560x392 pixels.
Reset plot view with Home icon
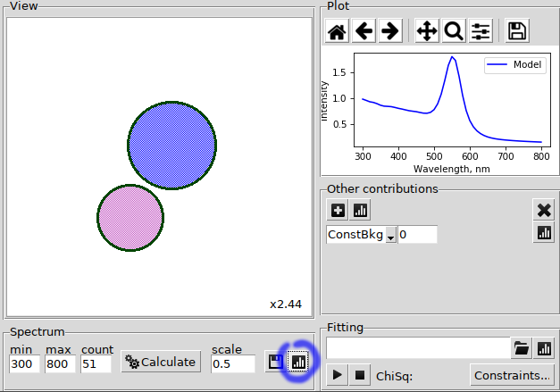point(337,31)
